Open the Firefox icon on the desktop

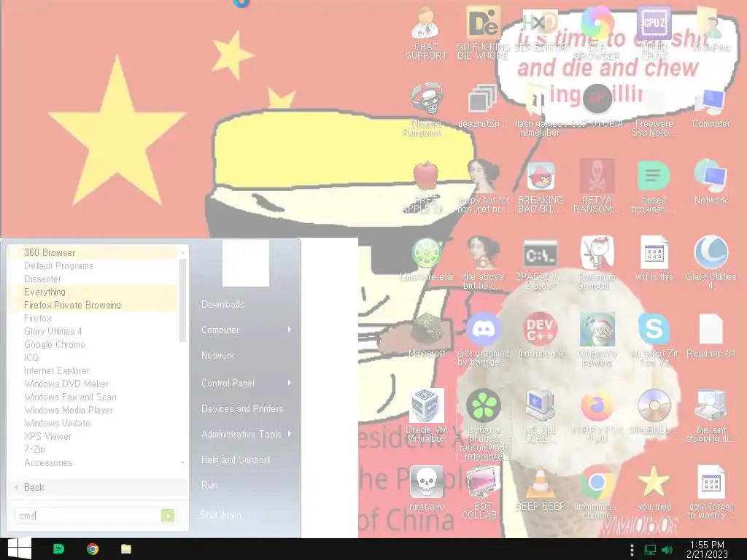click(x=597, y=416)
